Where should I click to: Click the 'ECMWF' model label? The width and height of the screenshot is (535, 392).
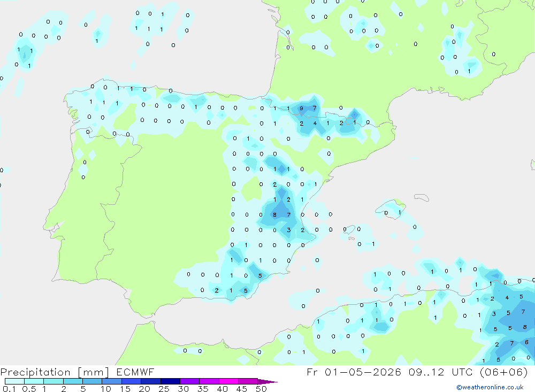pos(135,372)
